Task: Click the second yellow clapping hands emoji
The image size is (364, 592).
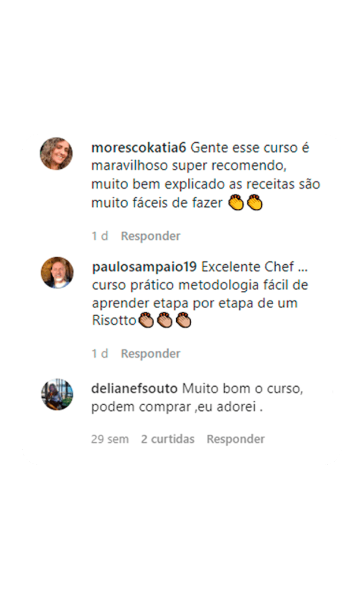Action: pyautogui.click(x=255, y=202)
